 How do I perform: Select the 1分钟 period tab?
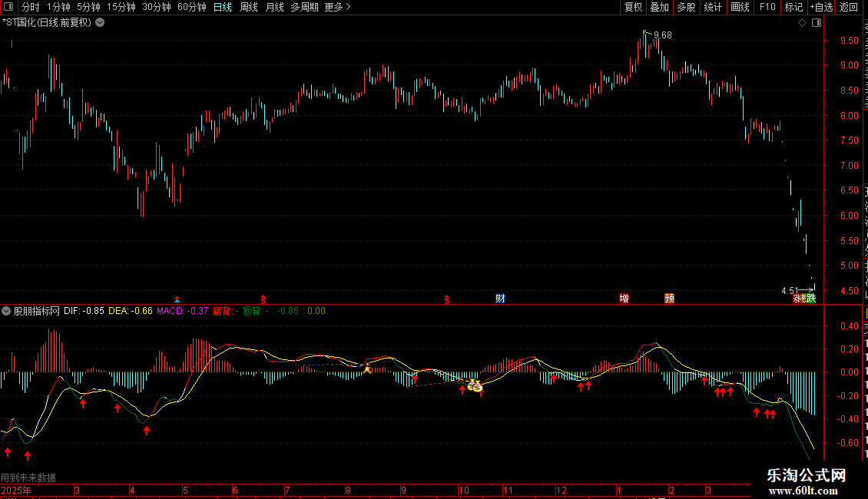click(x=58, y=7)
